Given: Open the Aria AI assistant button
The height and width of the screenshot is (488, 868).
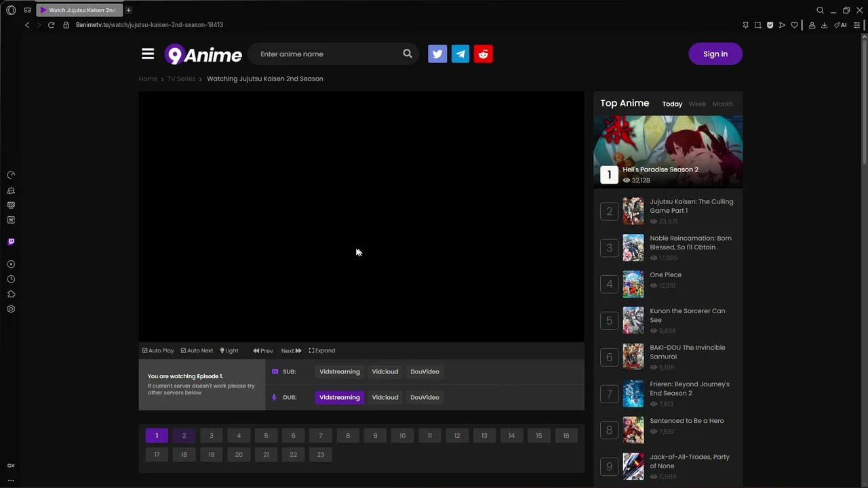Looking at the screenshot, I should [840, 25].
